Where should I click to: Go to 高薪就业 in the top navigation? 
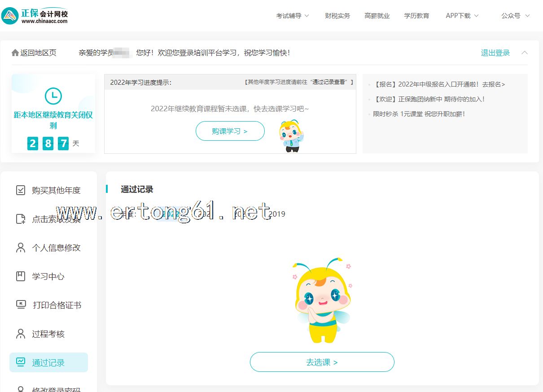click(377, 16)
